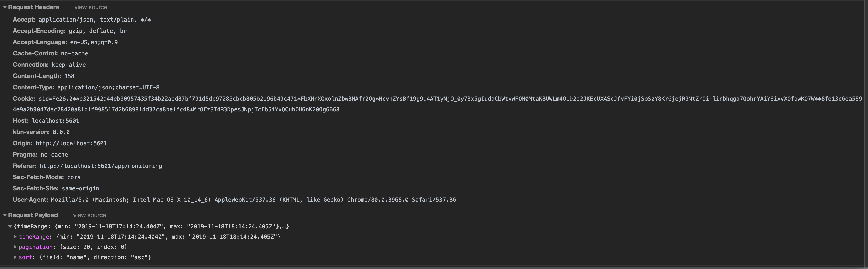Click the Host localhost:5601 value
This screenshot has width=868, height=269.
(56, 121)
